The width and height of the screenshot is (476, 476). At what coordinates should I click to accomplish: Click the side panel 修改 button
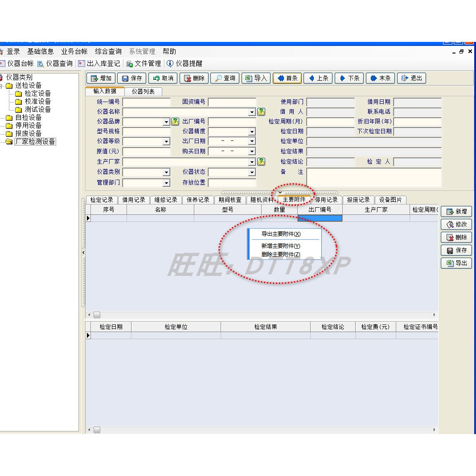456,224
